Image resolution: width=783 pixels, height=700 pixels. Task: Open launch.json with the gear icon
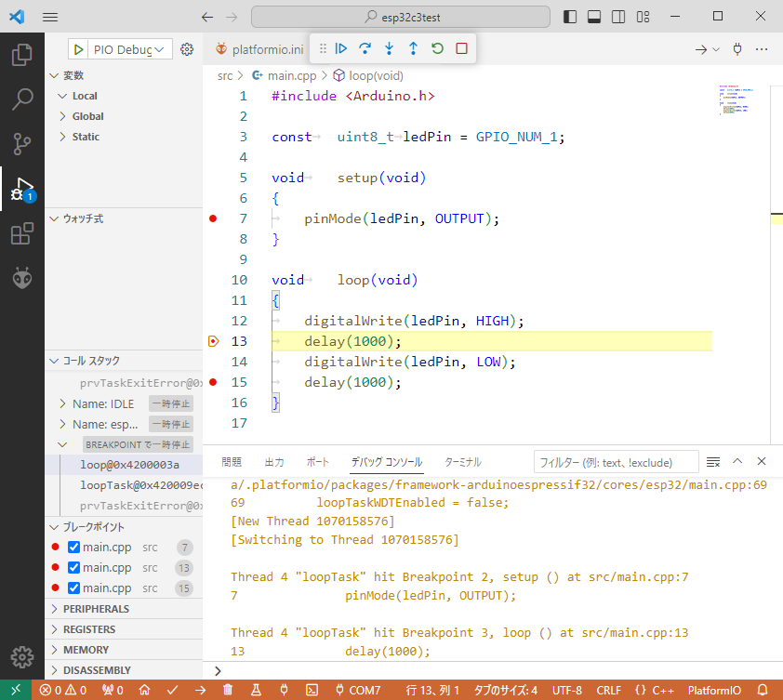[x=187, y=49]
